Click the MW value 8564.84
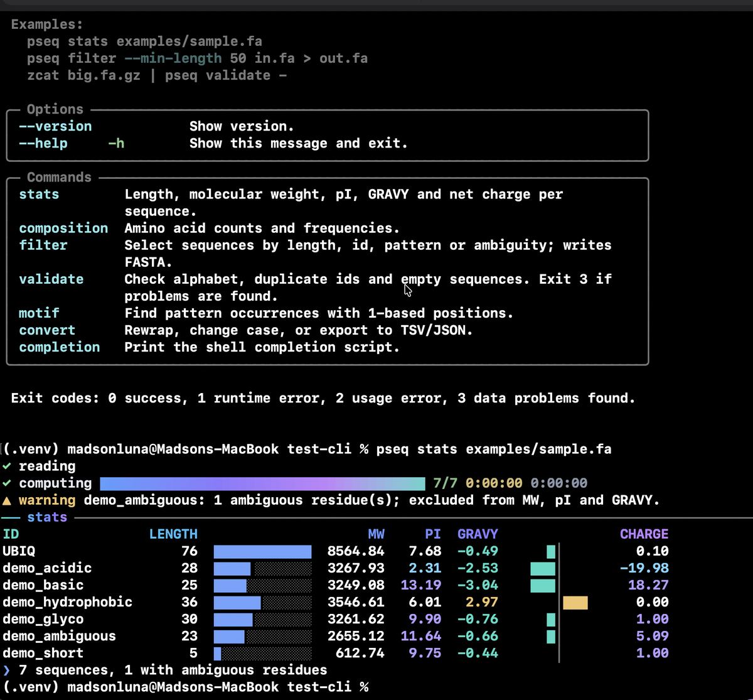The image size is (753, 700). (356, 551)
